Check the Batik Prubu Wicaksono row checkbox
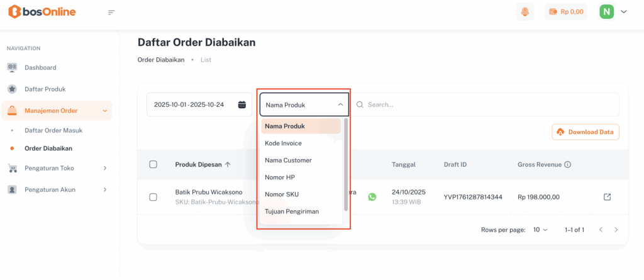This screenshot has height=280, width=644. 153,197
